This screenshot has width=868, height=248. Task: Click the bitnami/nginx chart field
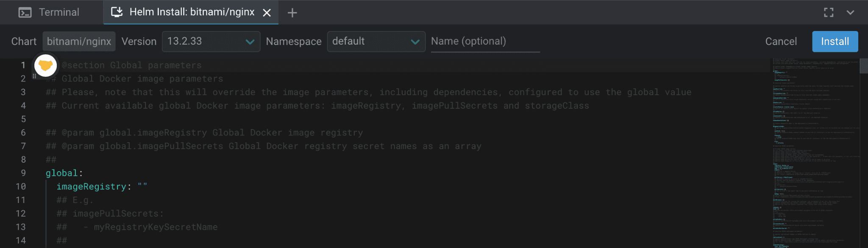pyautogui.click(x=79, y=41)
